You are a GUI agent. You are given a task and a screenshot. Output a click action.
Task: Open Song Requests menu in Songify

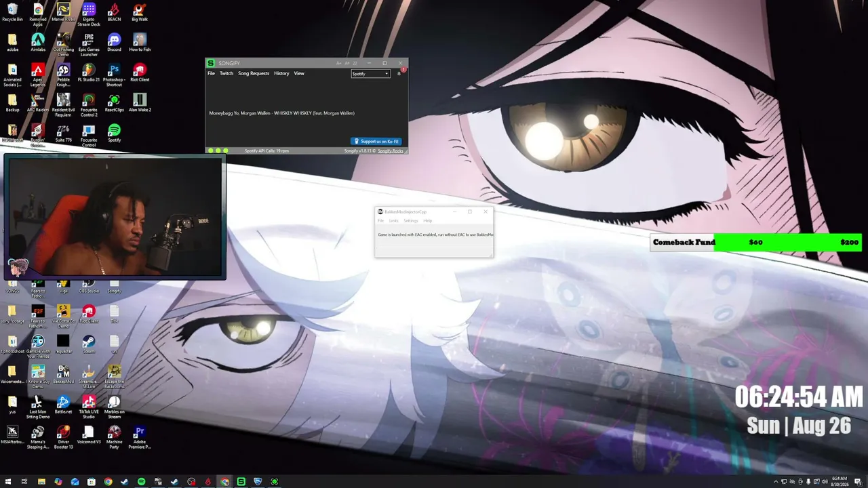coord(254,73)
